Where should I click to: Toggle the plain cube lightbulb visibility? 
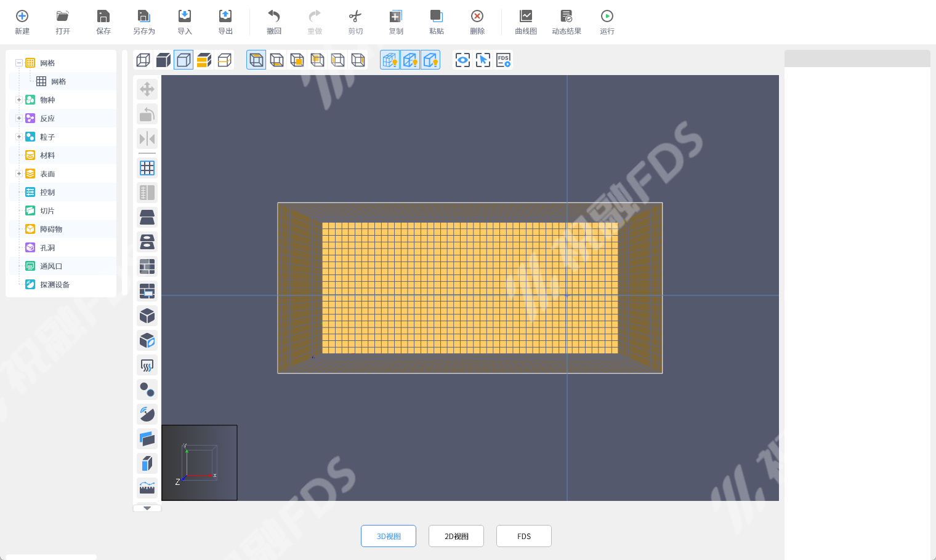pyautogui.click(x=430, y=60)
